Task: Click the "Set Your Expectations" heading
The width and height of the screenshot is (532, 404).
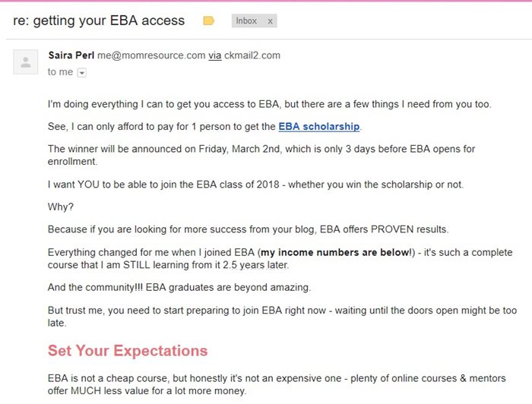Action: pyautogui.click(x=128, y=351)
